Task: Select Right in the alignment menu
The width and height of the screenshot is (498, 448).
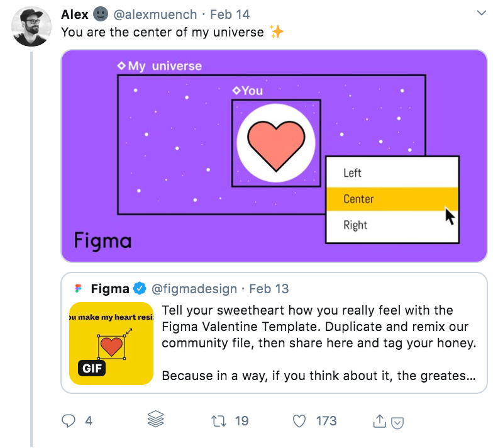Action: [355, 225]
